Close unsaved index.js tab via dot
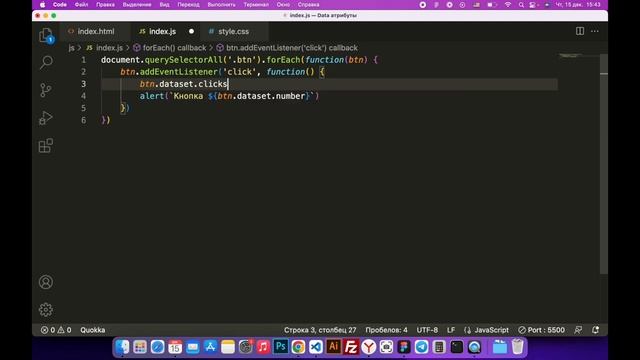 [x=191, y=31]
